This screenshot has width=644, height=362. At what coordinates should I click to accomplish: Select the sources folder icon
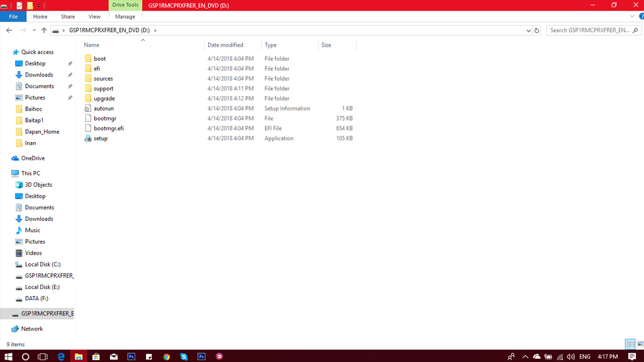click(88, 79)
